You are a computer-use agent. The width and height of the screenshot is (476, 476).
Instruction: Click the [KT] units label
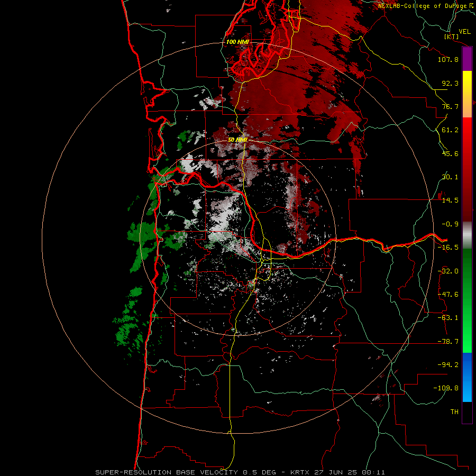tap(452, 36)
